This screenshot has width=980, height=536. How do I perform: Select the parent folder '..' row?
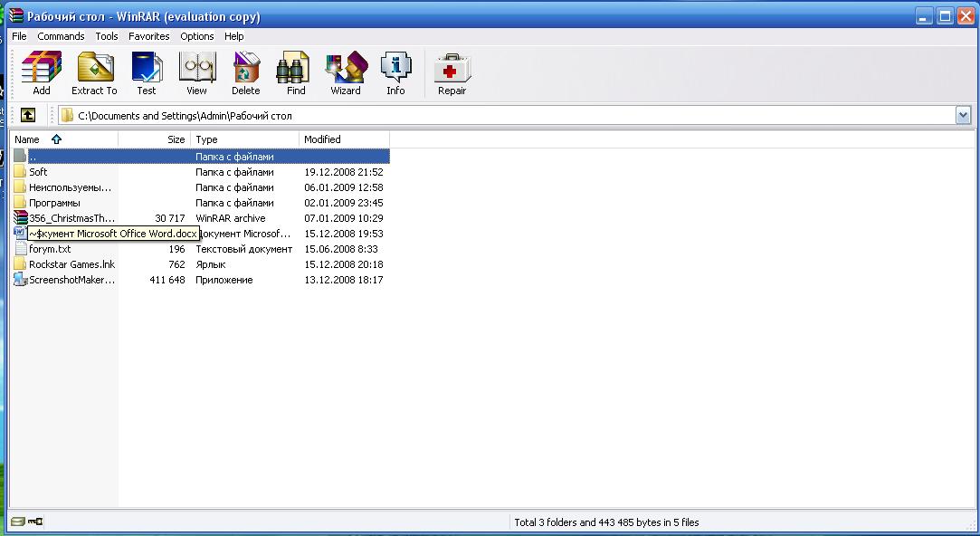click(x=201, y=157)
